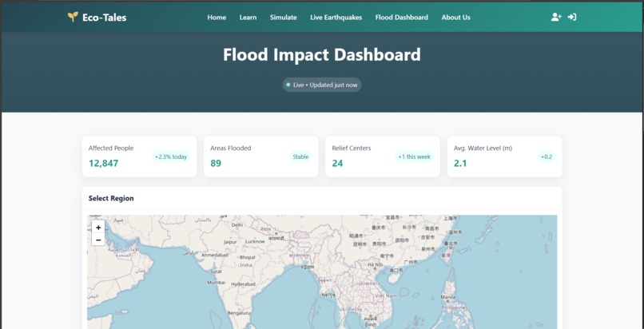Click Hyderabad on the map

tap(243, 283)
